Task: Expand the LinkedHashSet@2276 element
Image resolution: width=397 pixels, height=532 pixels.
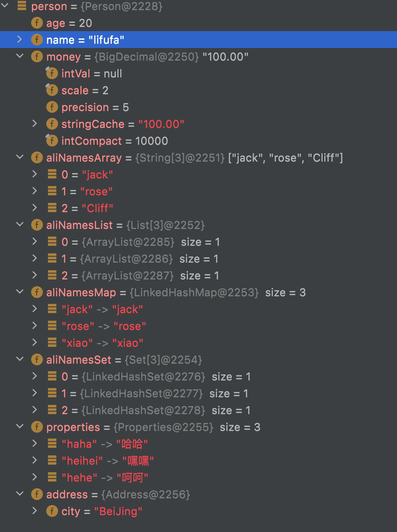Action: click(x=35, y=376)
